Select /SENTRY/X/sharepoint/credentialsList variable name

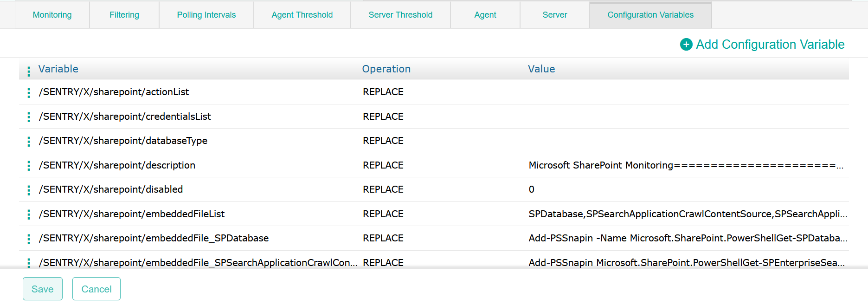pyautogui.click(x=125, y=117)
